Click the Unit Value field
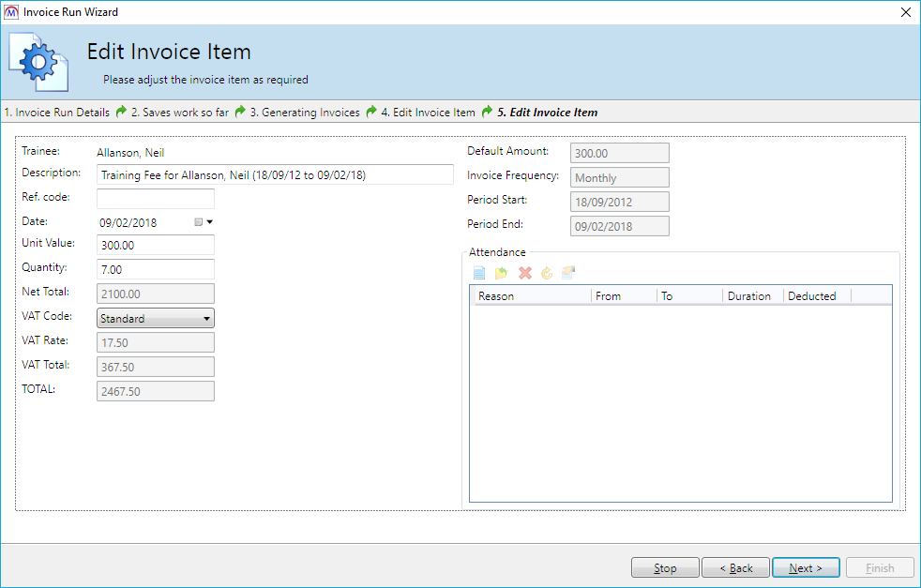The width and height of the screenshot is (921, 588). pos(156,245)
